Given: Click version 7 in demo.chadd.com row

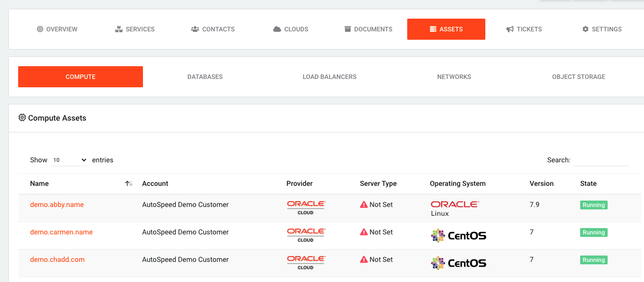Looking at the screenshot, I should [532, 259].
